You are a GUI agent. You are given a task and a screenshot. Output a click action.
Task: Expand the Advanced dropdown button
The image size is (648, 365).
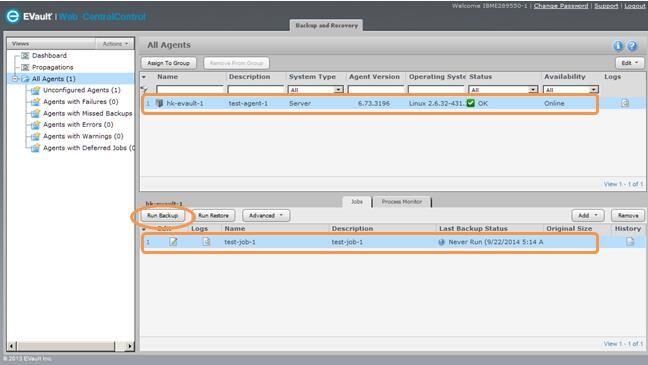click(x=266, y=215)
